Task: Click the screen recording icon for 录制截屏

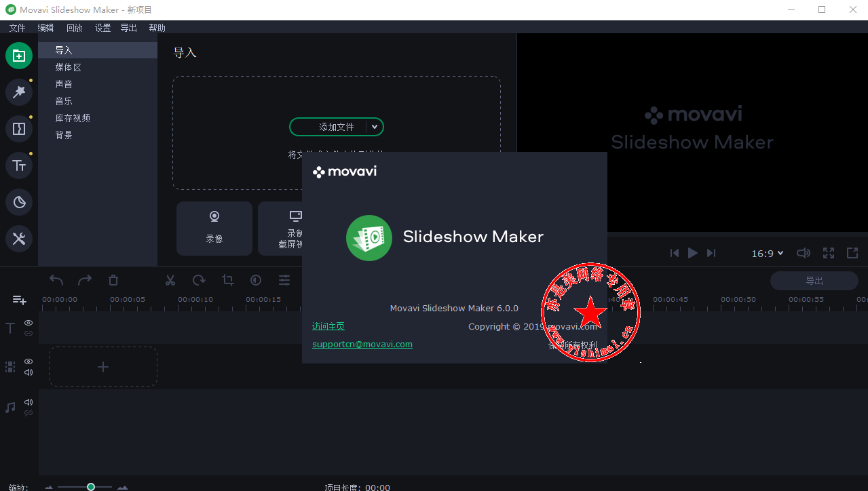Action: tap(295, 216)
